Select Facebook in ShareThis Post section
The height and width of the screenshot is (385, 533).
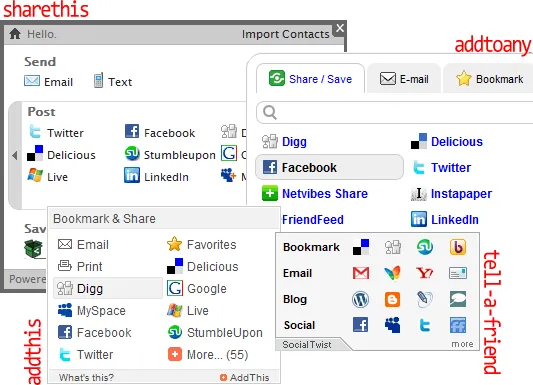(160, 132)
